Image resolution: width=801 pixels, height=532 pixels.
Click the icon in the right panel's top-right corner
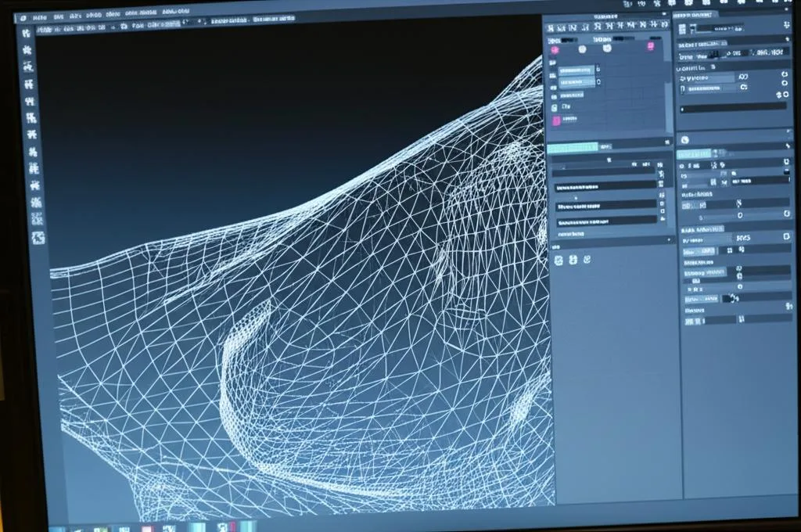pyautogui.click(x=787, y=24)
